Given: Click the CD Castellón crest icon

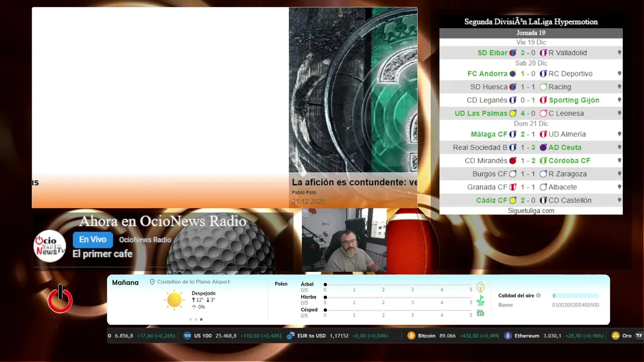Looking at the screenshot, I should click(x=543, y=201).
